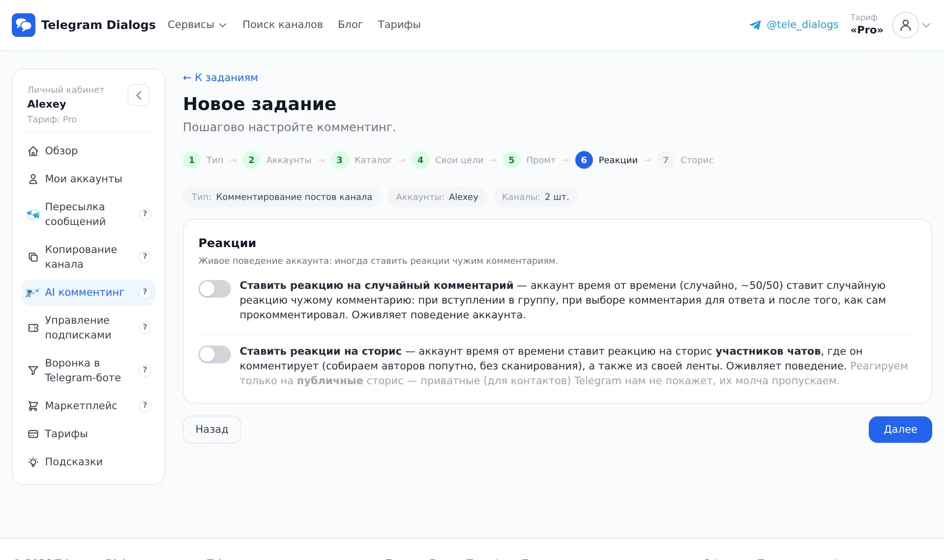Screen dimensions: 944x560
Task: Click the Копирование канала copy icon
Action: 33,257
